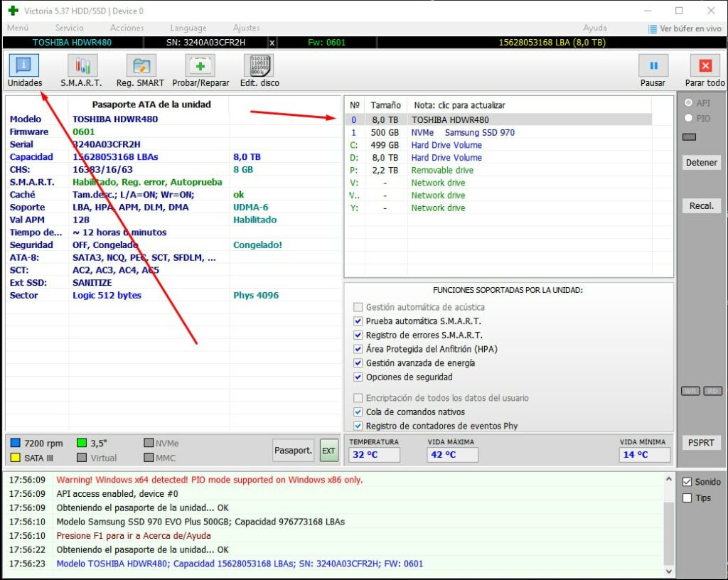
Task: Open the Acciones menu
Action: click(127, 28)
